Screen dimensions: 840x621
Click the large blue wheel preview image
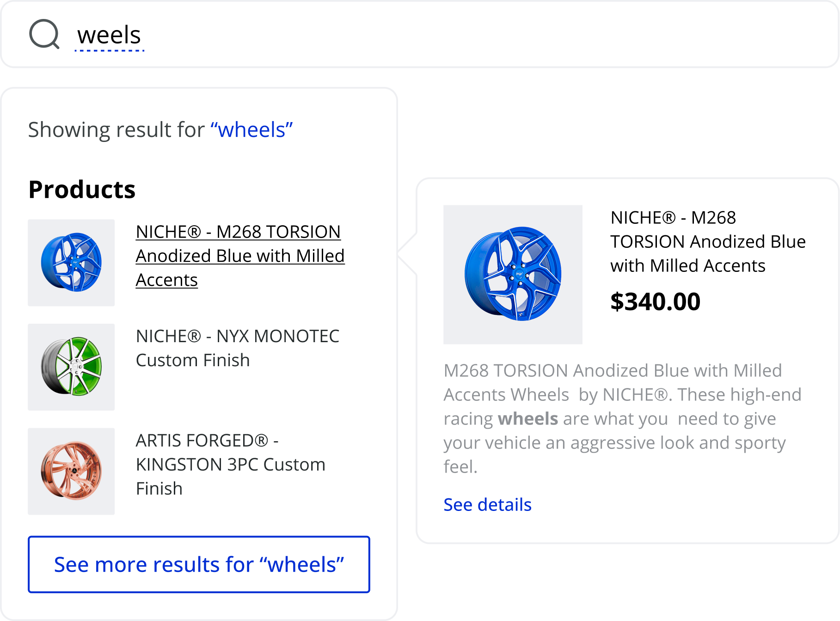click(513, 275)
